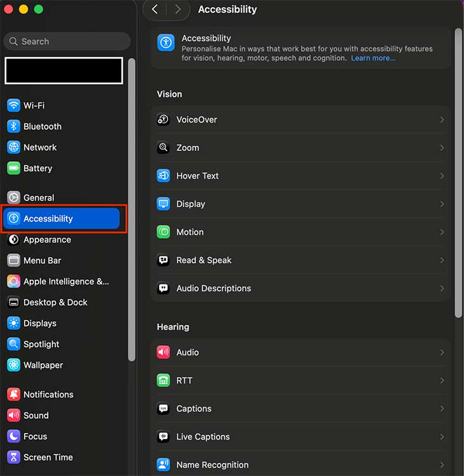The height and width of the screenshot is (476, 464).
Task: Click the red Audio speaker icon
Action: click(163, 352)
